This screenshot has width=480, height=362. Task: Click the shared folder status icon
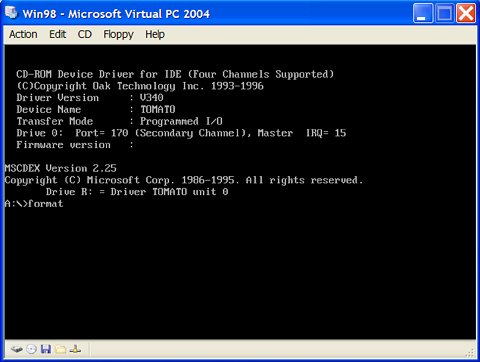[61, 349]
